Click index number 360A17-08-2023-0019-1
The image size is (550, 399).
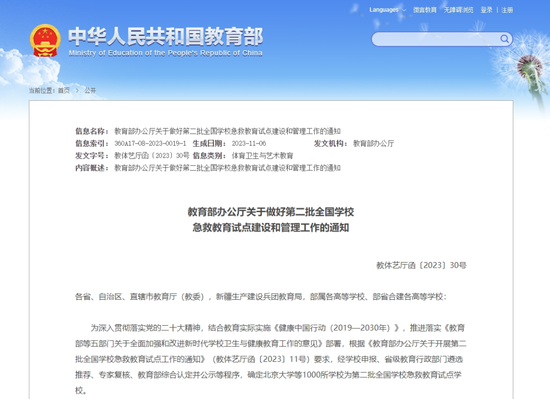point(150,143)
